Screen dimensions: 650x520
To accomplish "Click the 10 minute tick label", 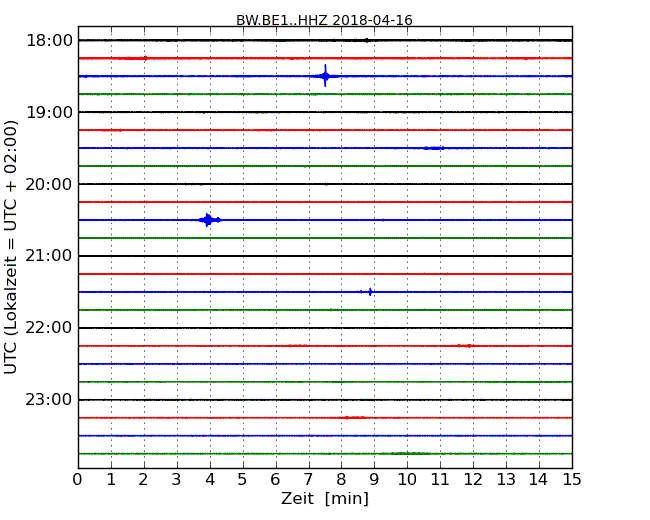I will (x=407, y=480).
